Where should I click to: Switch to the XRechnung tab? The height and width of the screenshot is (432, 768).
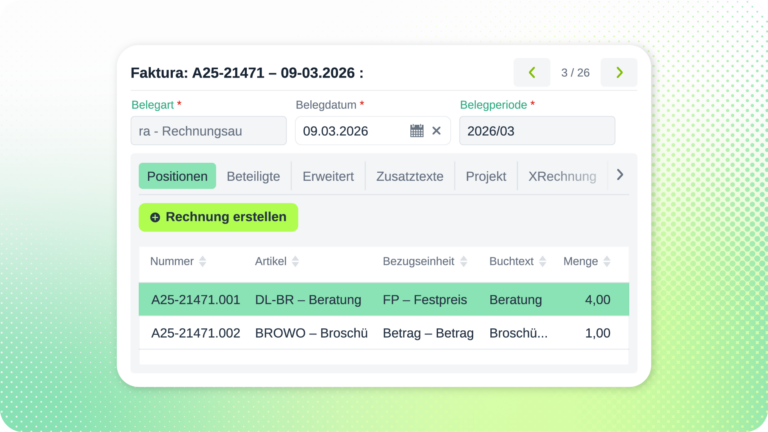pos(562,176)
